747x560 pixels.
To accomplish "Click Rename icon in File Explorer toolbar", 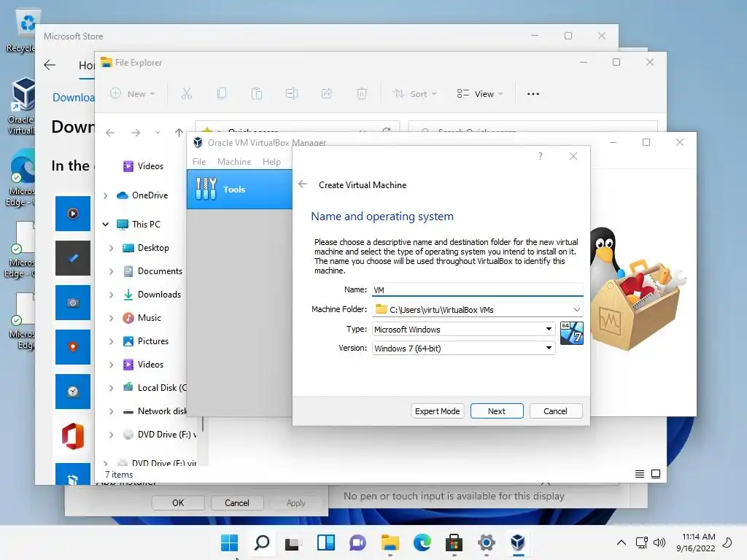I will [x=292, y=94].
